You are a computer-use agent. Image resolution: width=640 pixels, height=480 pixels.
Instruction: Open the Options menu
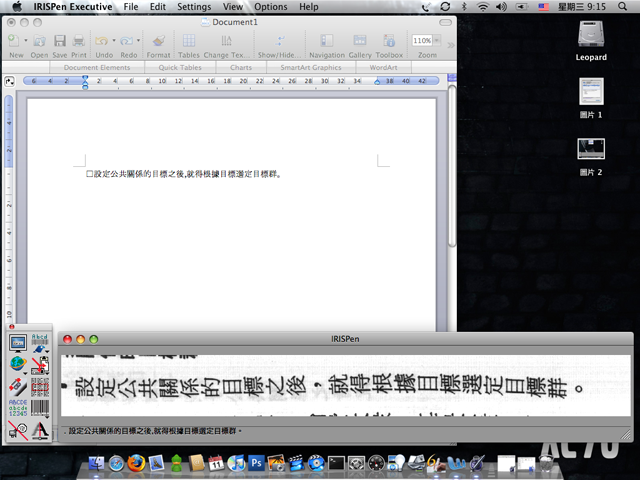click(271, 7)
